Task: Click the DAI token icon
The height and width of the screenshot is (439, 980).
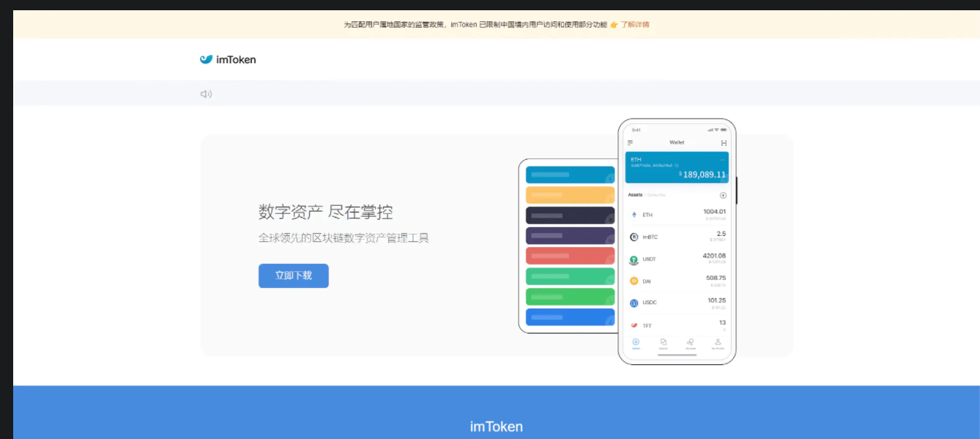Action: point(633,281)
